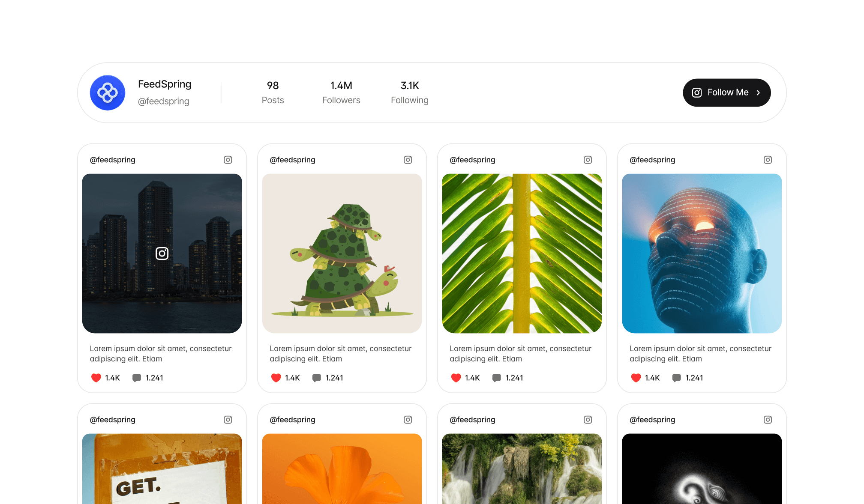
Task: Click @feedspring username on orange flower card
Action: (293, 420)
